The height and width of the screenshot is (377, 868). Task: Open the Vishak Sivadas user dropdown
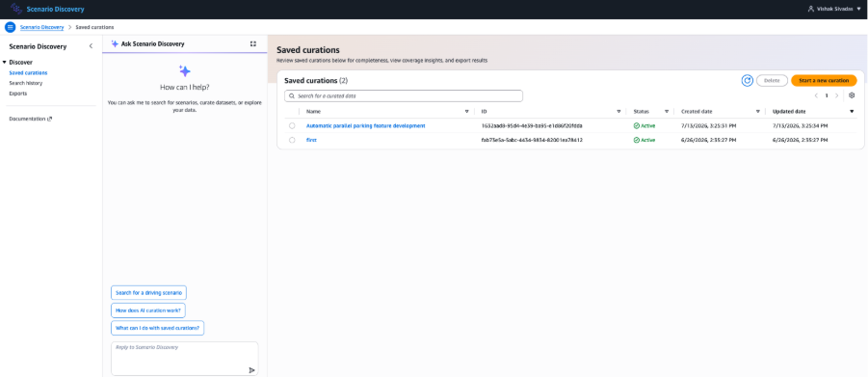835,9
